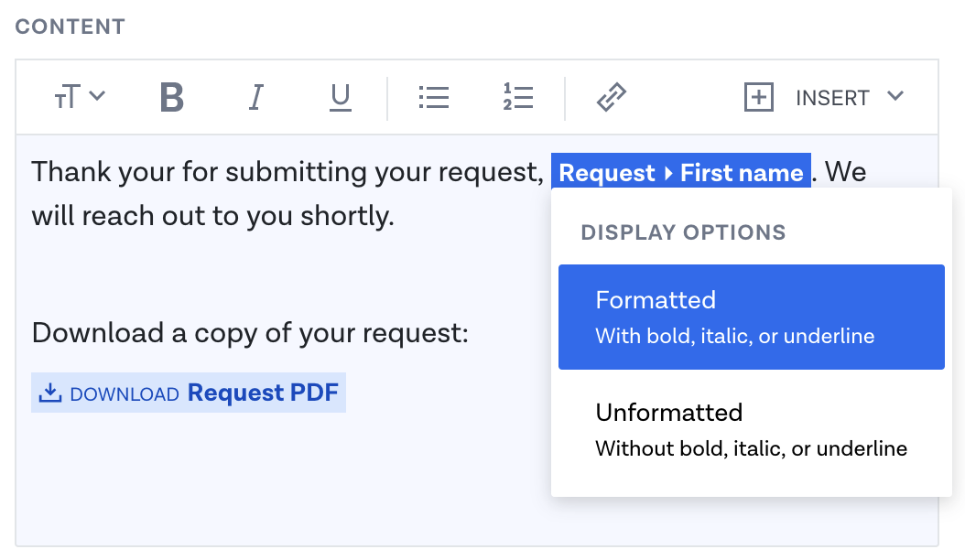Click the download icon in the PDF token
Screen dimensions: 965x560
(x=50, y=393)
